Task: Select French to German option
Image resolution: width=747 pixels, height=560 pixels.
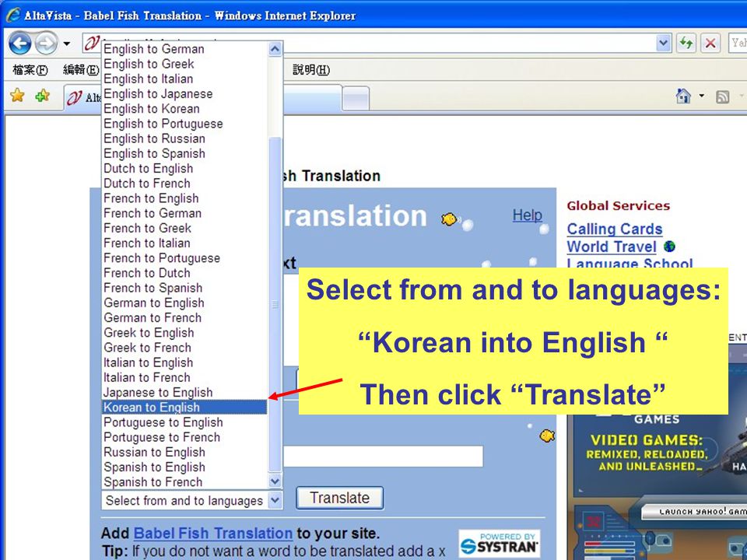Action: 185,213
